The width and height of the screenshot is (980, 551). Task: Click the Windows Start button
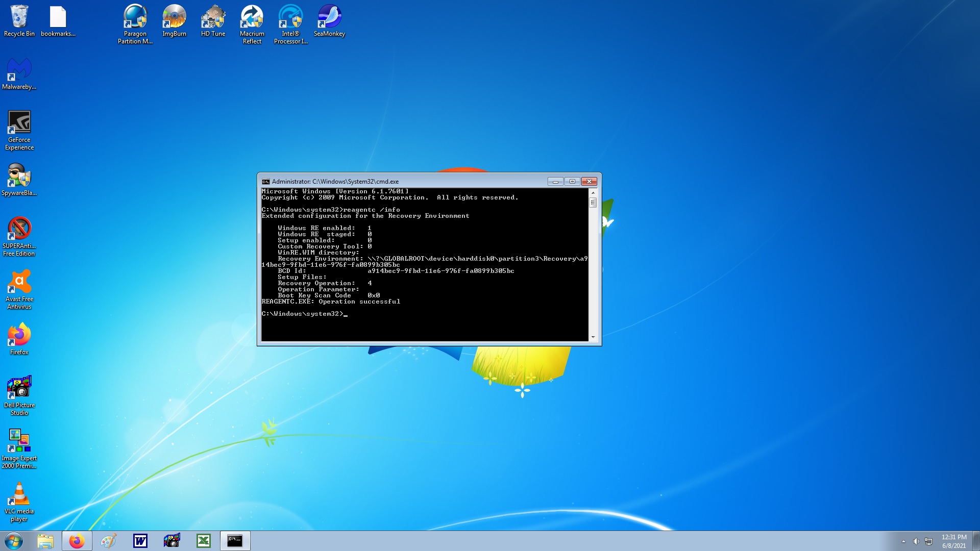(x=14, y=541)
